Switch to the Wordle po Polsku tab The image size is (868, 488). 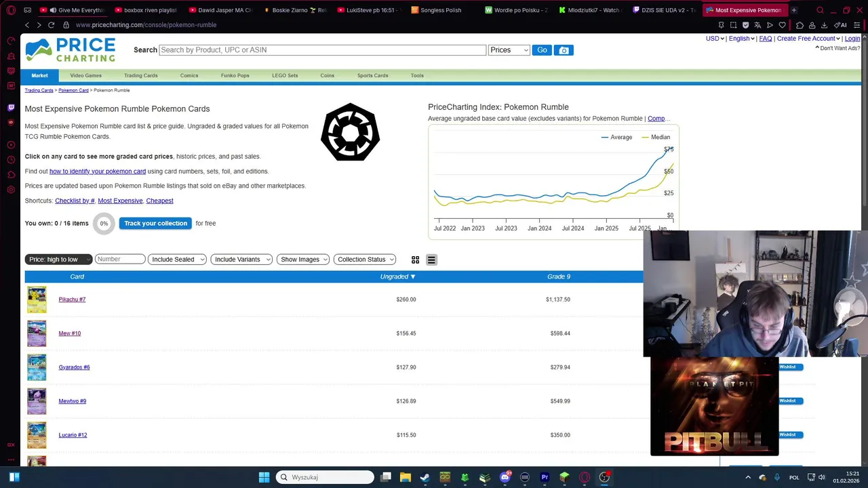coord(517,10)
